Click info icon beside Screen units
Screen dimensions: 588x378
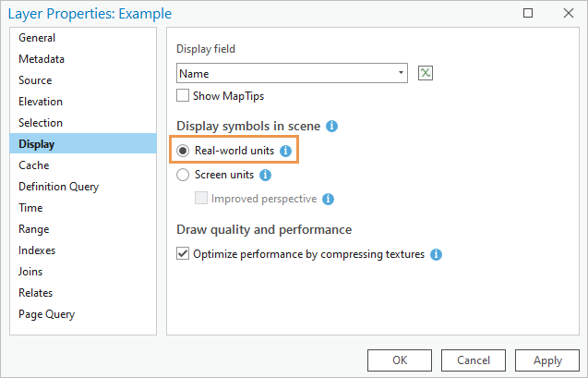pyautogui.click(x=265, y=174)
